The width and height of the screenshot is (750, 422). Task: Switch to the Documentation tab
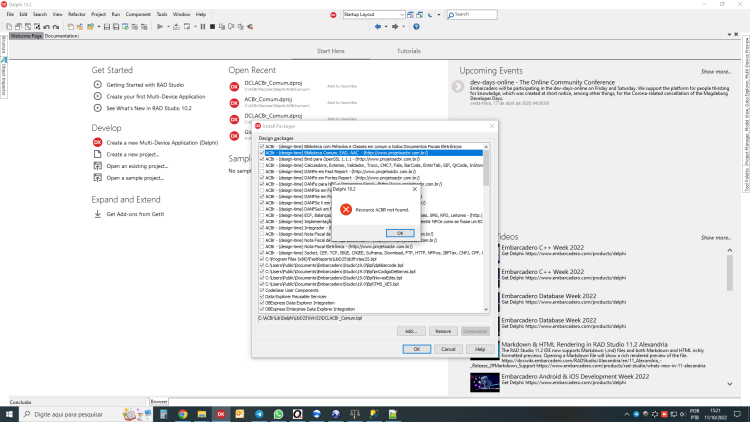tap(61, 36)
